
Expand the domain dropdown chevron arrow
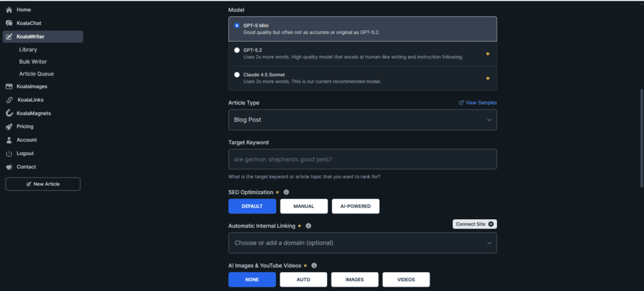tap(489, 243)
